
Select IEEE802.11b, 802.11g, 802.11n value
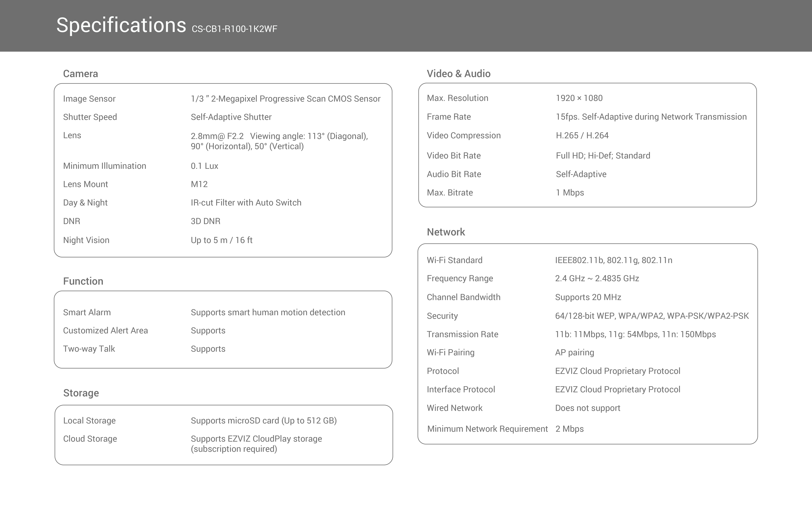click(x=614, y=260)
